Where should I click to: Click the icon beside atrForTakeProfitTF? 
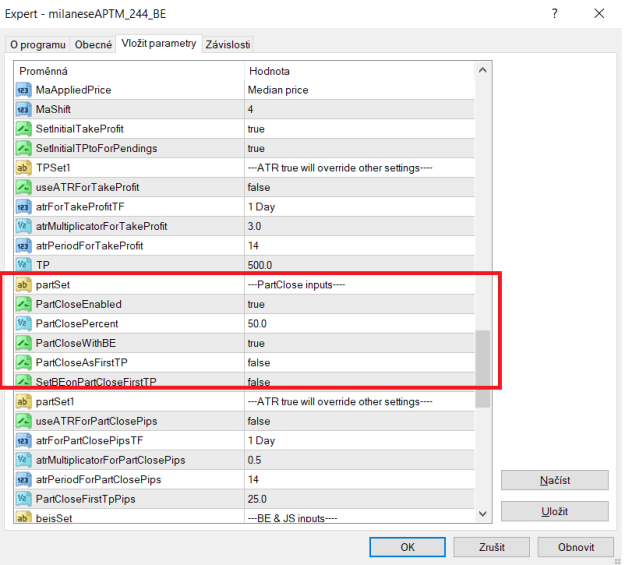(x=23, y=207)
